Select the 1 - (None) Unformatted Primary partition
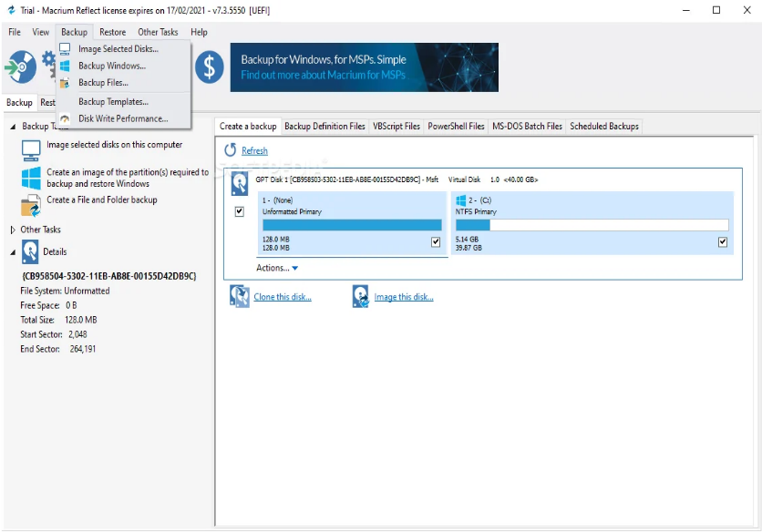The height and width of the screenshot is (532, 762). point(352,223)
